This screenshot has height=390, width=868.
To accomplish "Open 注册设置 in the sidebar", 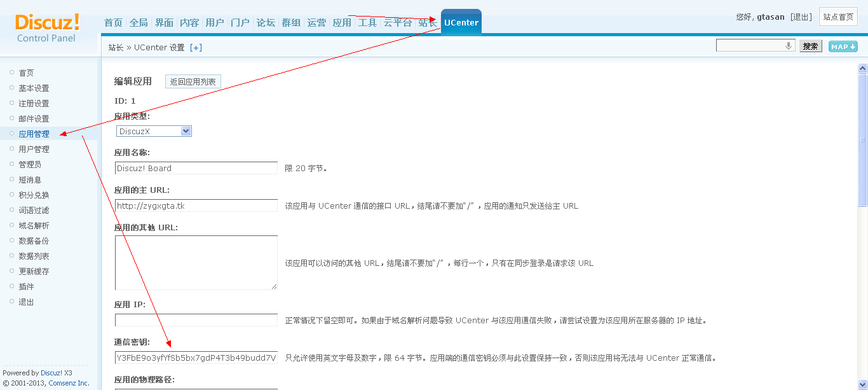I will point(34,104).
